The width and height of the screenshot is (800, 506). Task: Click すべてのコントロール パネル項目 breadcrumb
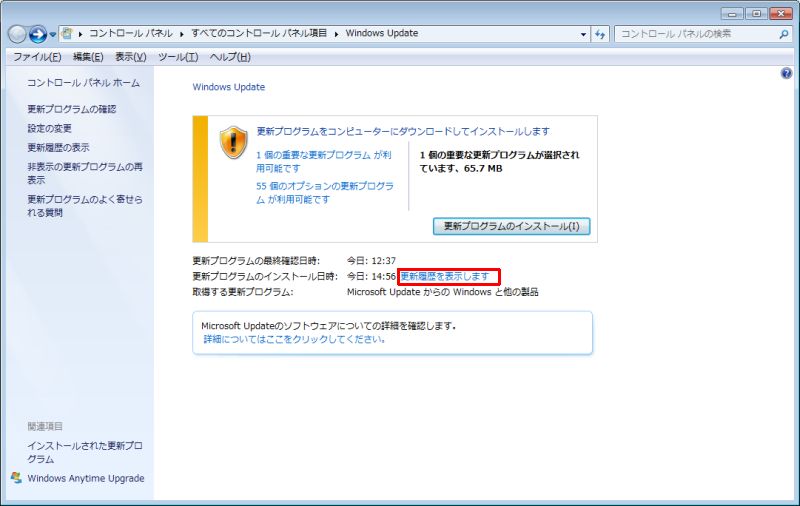[x=259, y=34]
